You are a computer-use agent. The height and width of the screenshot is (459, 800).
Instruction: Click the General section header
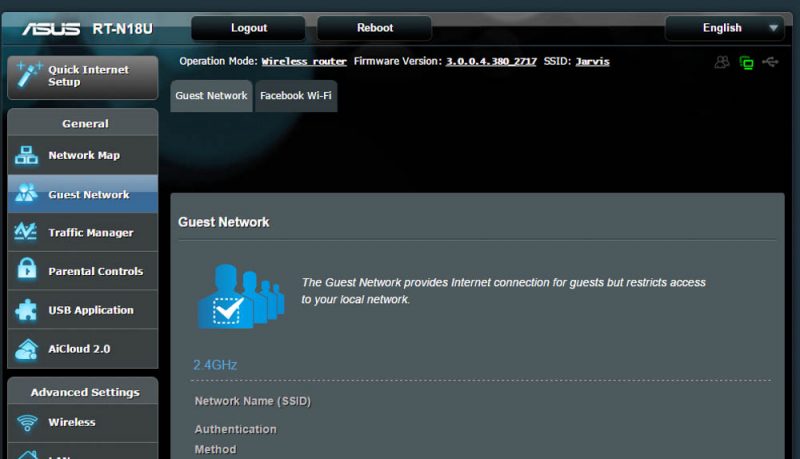click(x=85, y=123)
